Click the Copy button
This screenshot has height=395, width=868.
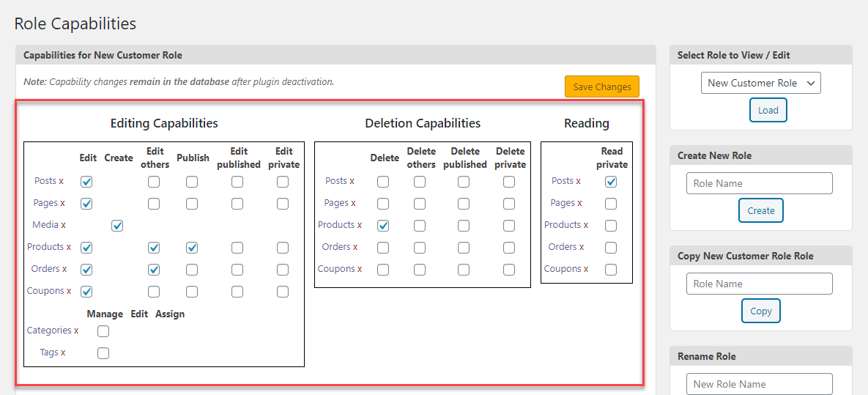point(760,311)
